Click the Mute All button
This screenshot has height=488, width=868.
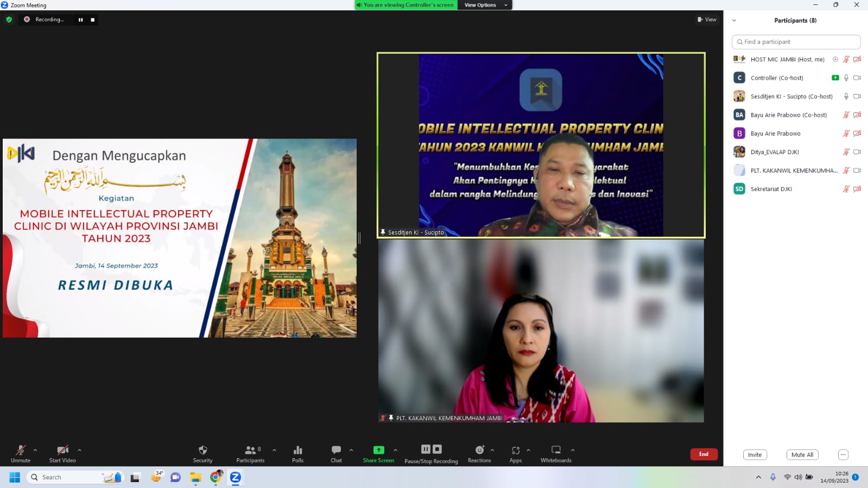pos(802,455)
